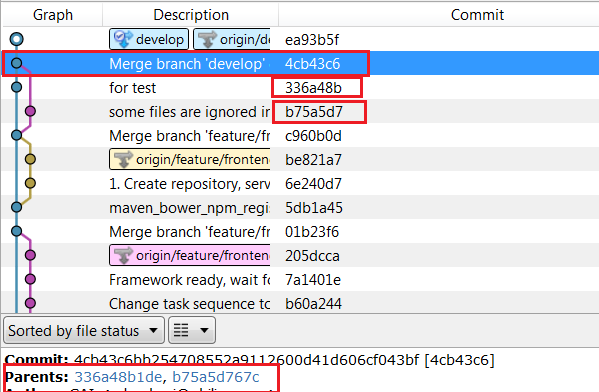Click commit hash b75a5d7
This screenshot has width=599, height=392.
point(314,112)
